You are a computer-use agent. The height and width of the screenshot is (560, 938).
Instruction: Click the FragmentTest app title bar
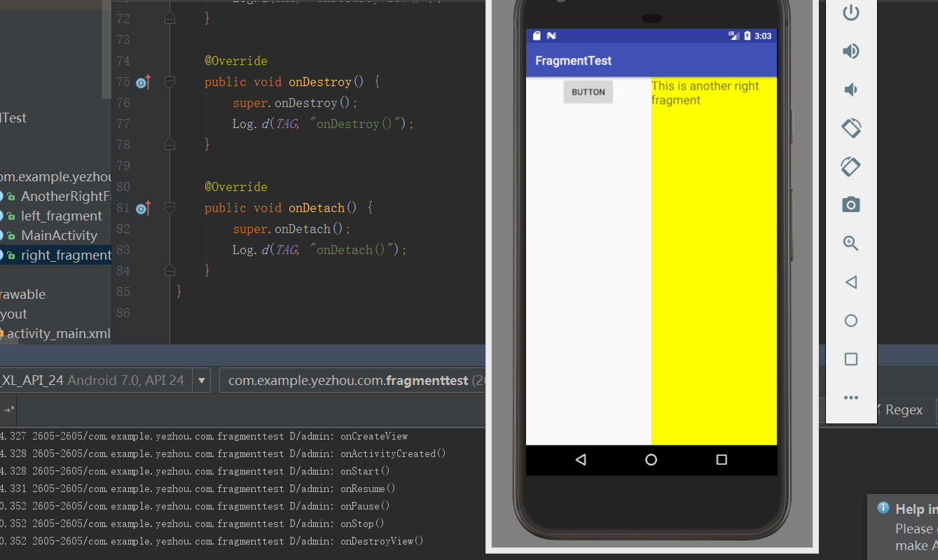651,61
